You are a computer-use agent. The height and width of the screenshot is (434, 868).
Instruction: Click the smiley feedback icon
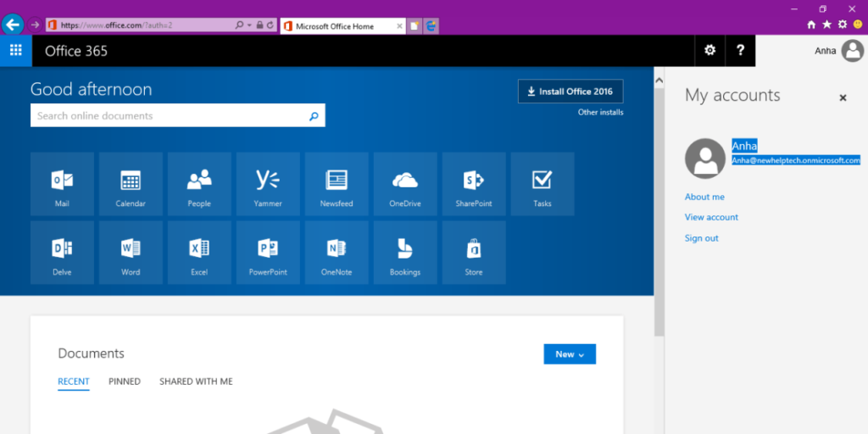tap(858, 25)
